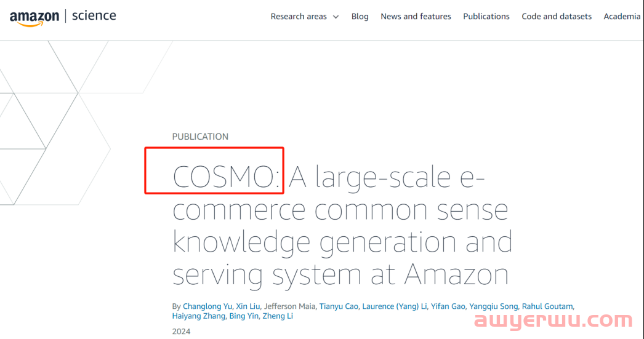Select the Academia nav item

tap(622, 17)
